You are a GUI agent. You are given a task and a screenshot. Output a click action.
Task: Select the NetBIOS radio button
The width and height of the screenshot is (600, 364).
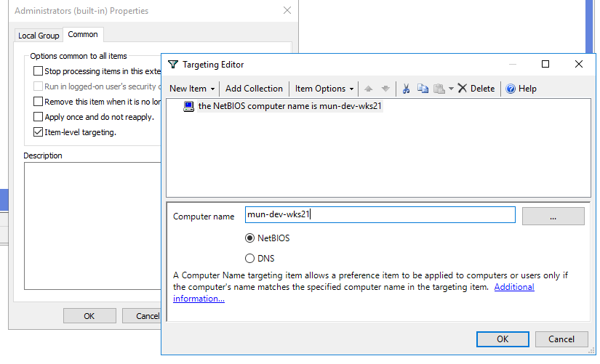249,238
